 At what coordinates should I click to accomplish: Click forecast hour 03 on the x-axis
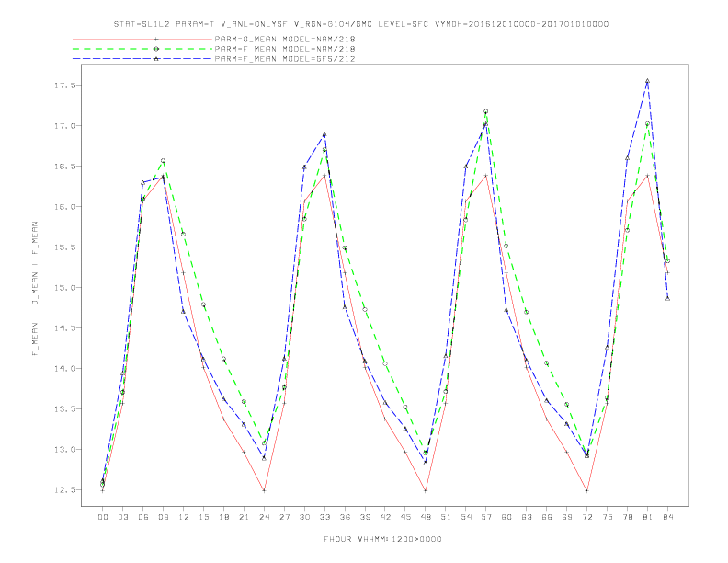pyautogui.click(x=122, y=517)
